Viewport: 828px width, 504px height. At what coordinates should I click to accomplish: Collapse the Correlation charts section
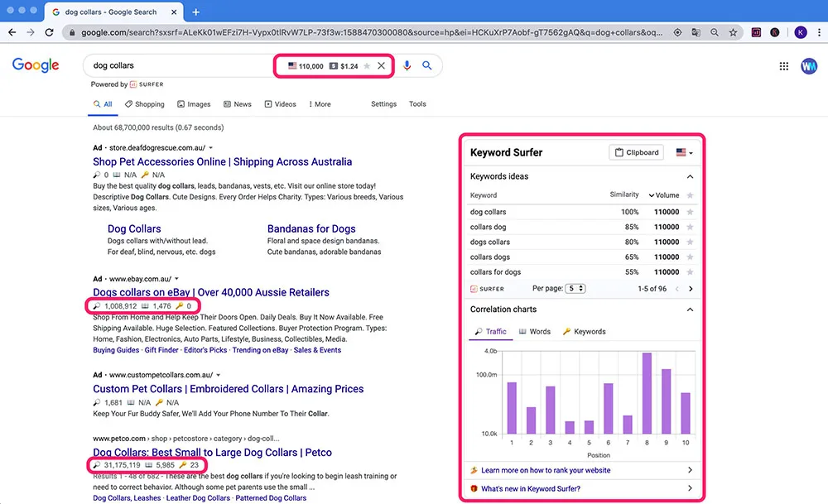click(x=690, y=310)
